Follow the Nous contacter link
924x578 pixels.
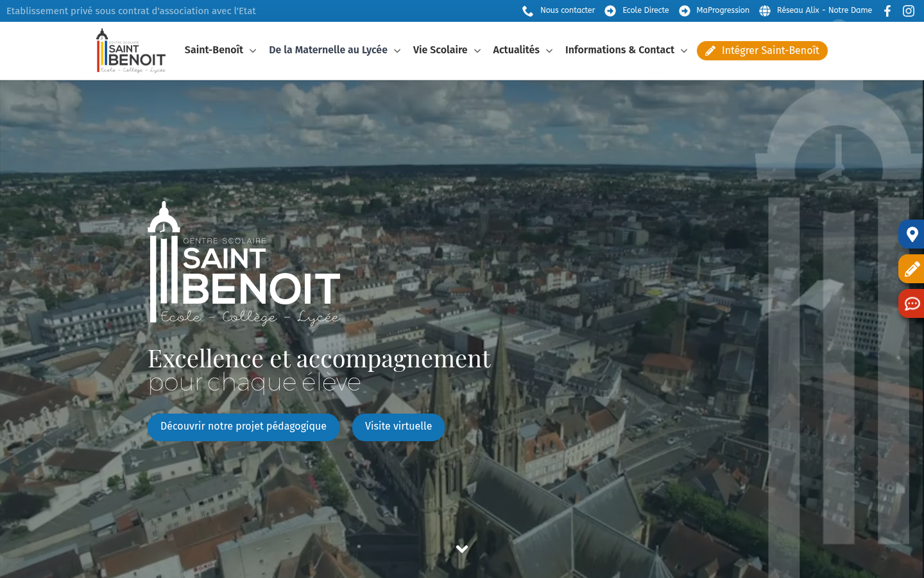click(x=567, y=10)
